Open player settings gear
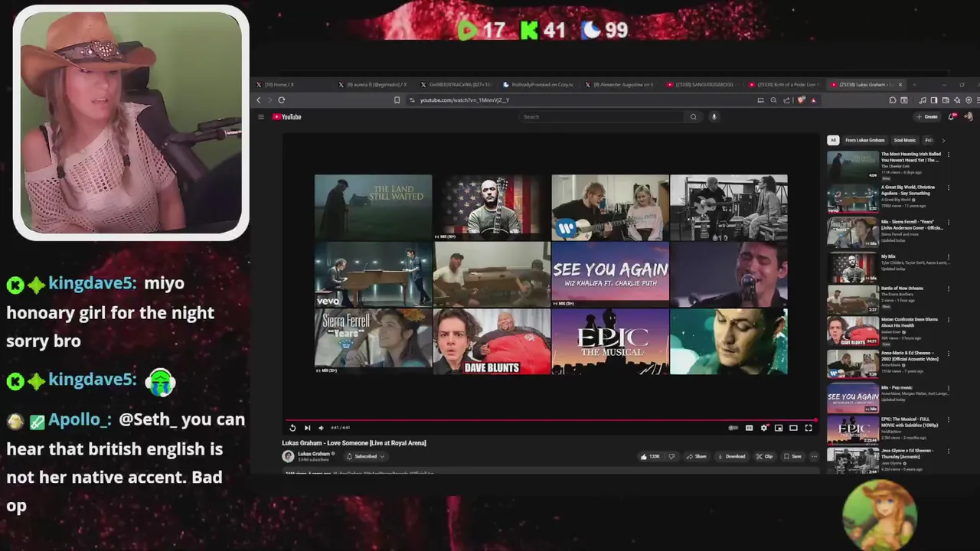Screen dimensions: 980x551 pyautogui.click(x=764, y=428)
